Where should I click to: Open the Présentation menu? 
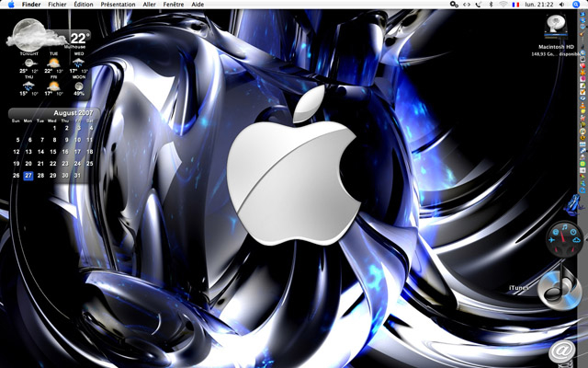118,5
